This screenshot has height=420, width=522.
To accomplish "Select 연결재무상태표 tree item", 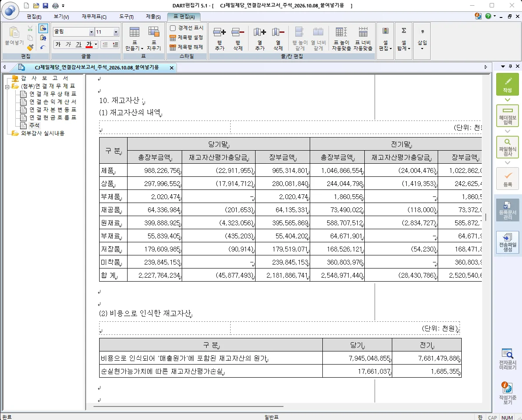I will point(53,94).
